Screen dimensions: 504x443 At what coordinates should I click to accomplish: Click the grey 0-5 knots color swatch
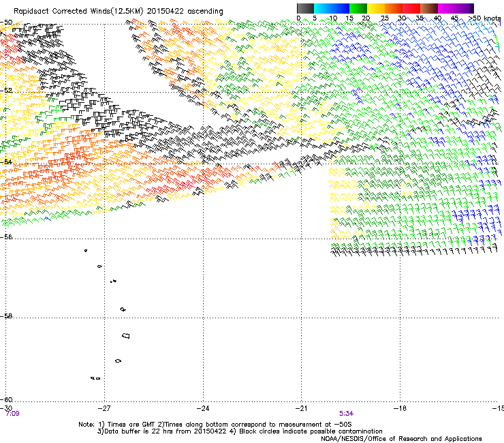coord(305,8)
